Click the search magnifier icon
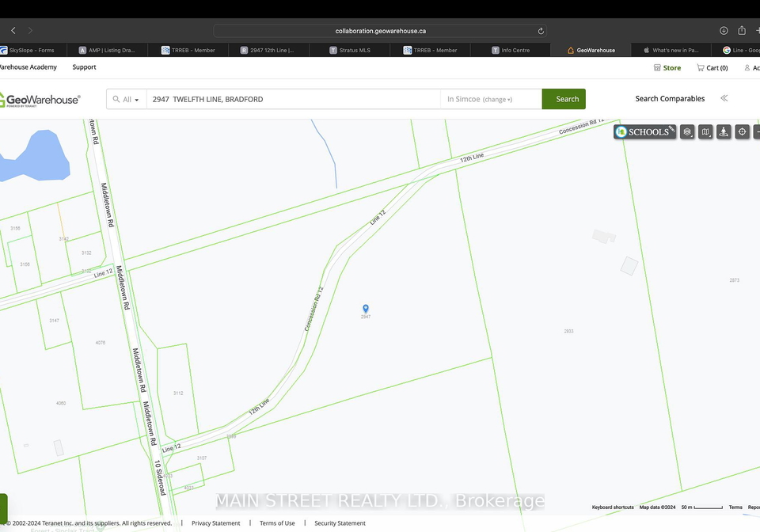 pyautogui.click(x=116, y=99)
